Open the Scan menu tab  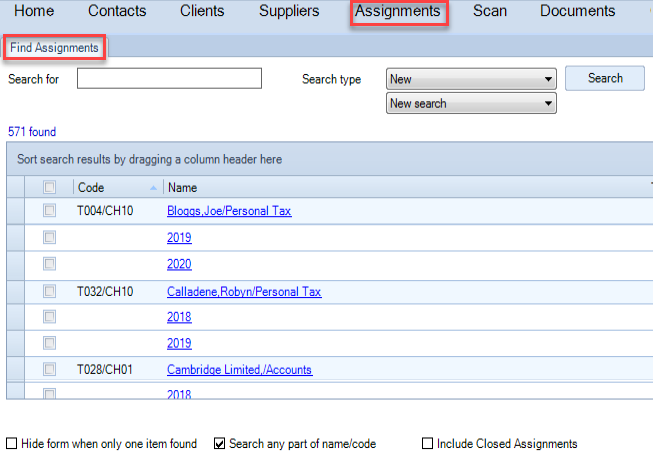tap(490, 11)
